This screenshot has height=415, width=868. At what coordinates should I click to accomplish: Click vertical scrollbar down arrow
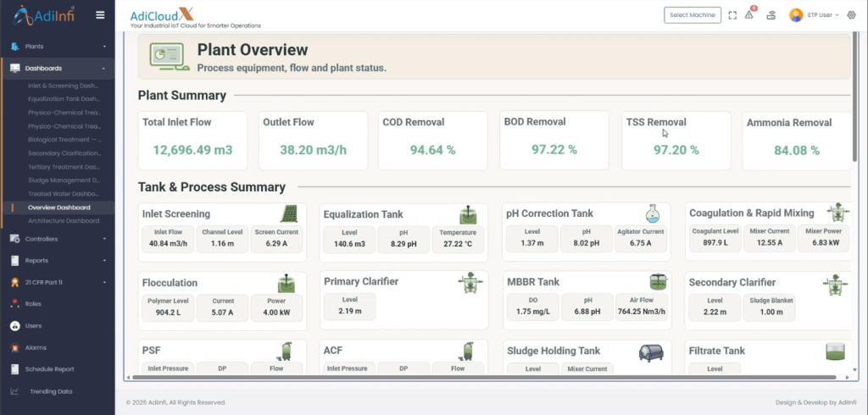click(x=855, y=368)
